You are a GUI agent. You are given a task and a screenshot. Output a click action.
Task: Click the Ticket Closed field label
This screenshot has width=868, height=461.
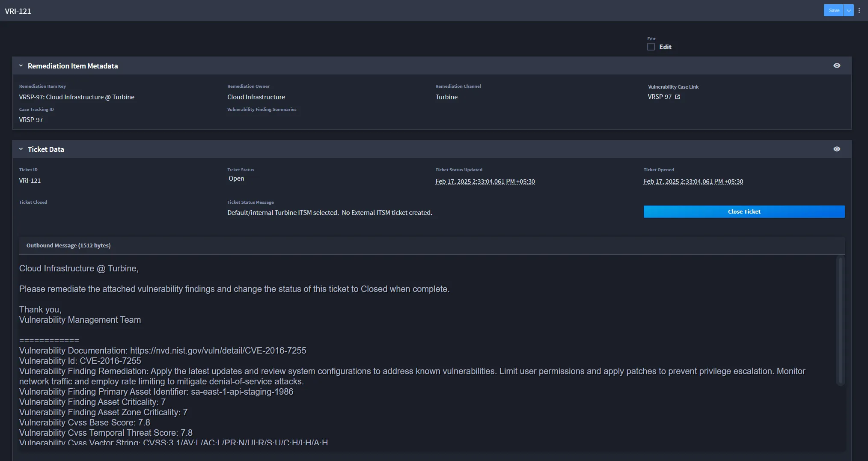(33, 202)
